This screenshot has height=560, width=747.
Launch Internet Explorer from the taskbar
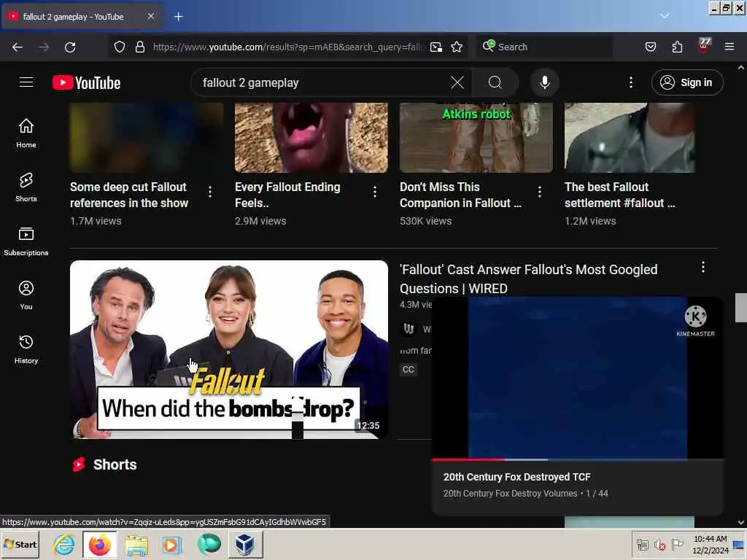click(x=64, y=544)
